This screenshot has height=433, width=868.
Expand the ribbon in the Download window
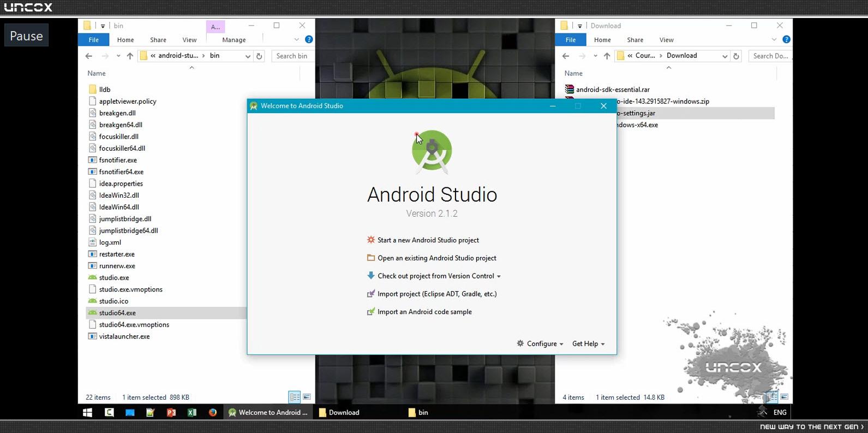(774, 39)
